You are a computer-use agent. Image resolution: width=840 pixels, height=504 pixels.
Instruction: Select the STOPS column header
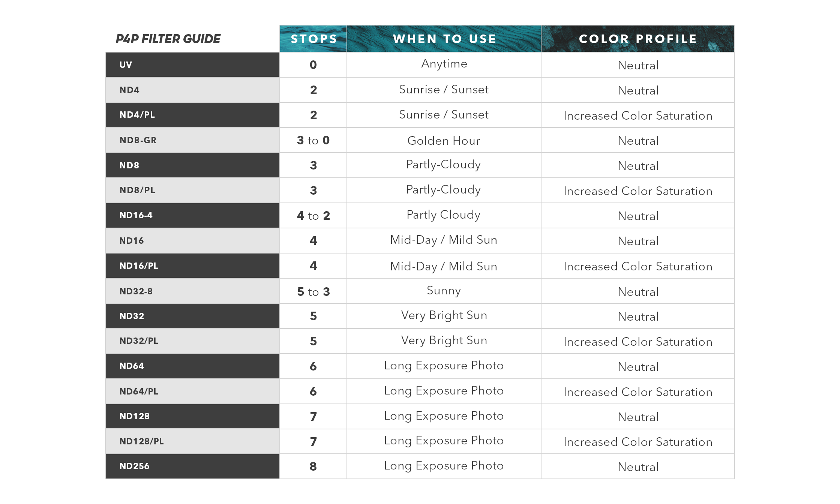pyautogui.click(x=313, y=39)
